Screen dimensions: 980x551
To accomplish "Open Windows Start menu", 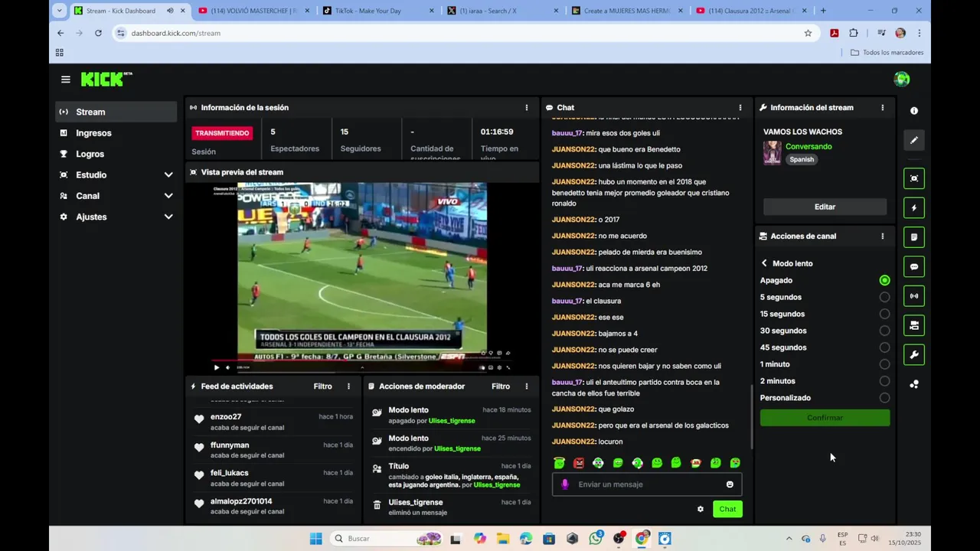I will (x=315, y=539).
